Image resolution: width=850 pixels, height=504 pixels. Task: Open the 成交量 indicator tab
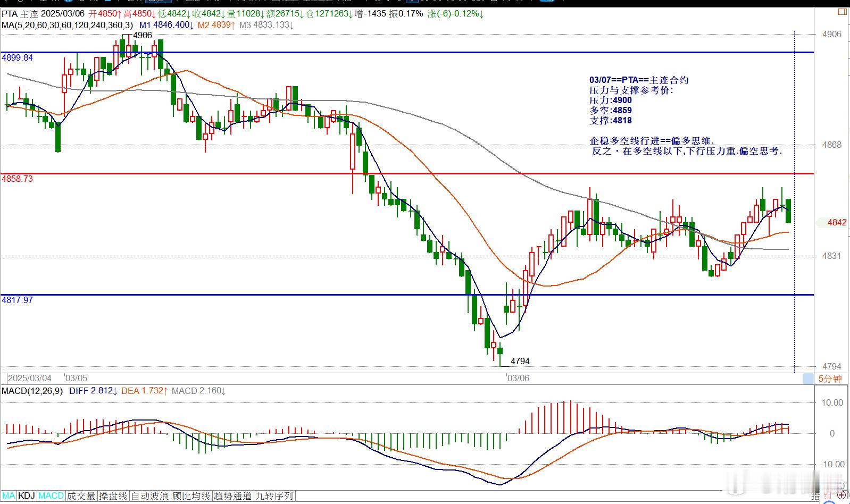81,495
